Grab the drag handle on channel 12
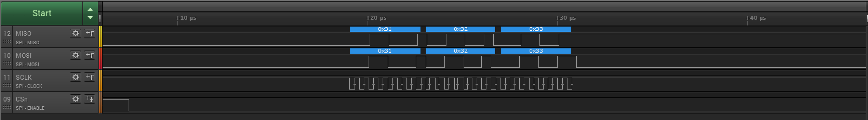This screenshot has width=868, height=120. tap(7, 42)
